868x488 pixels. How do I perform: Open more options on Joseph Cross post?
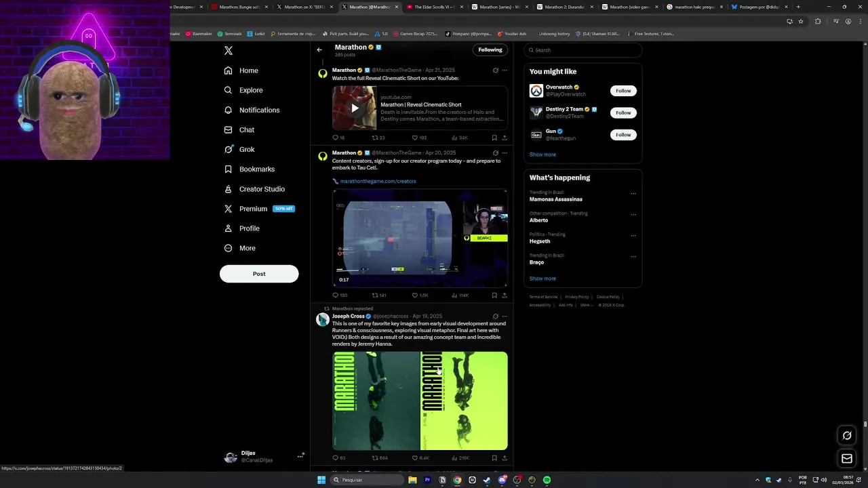click(505, 317)
